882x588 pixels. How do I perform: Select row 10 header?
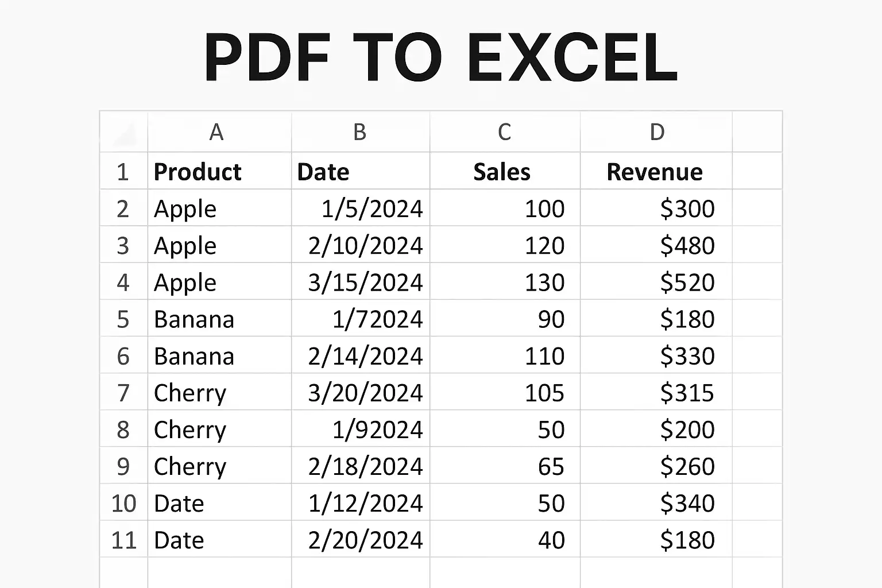pos(124,502)
